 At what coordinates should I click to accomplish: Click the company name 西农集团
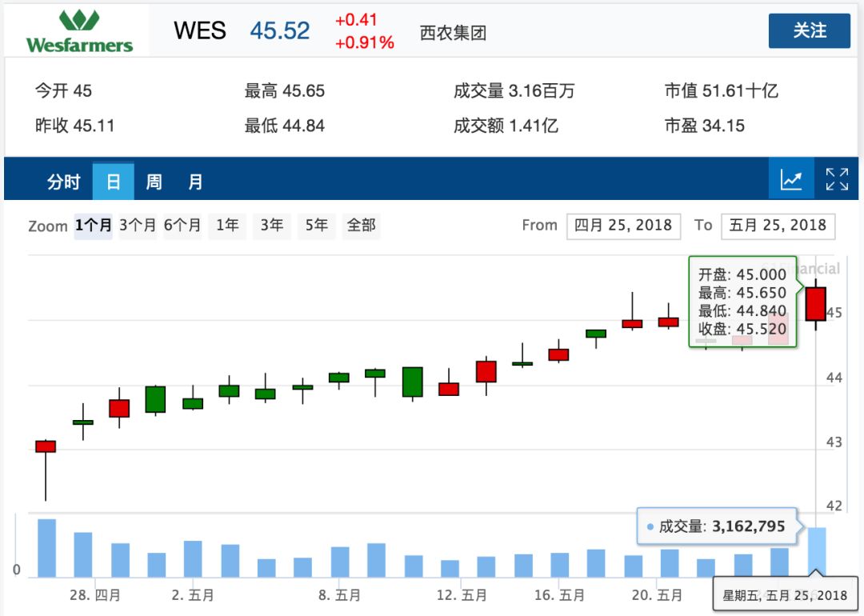click(453, 33)
